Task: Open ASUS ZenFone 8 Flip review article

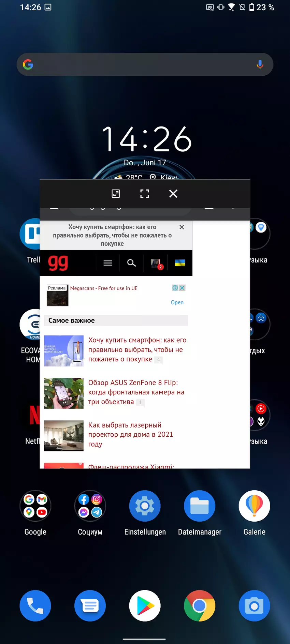Action: (x=136, y=392)
